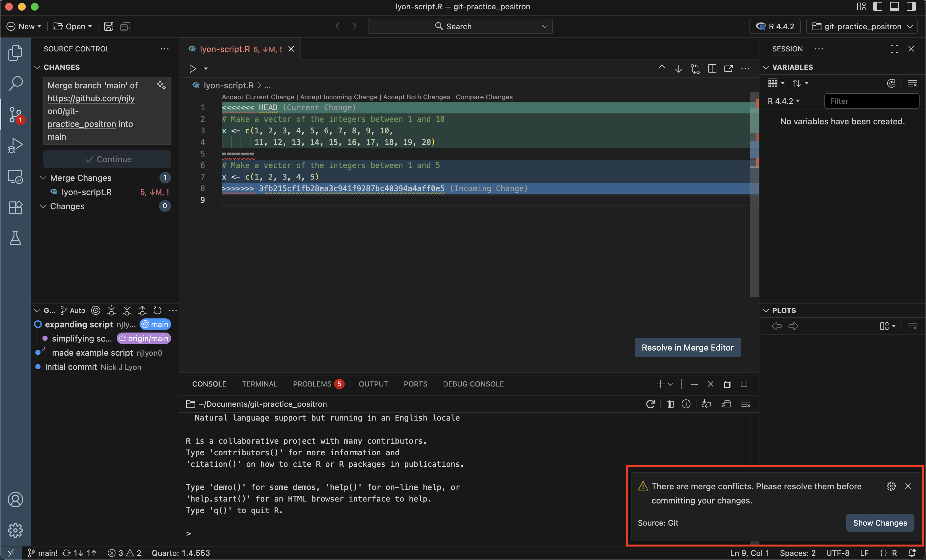Refresh the git graph
The image size is (926, 560).
click(158, 310)
